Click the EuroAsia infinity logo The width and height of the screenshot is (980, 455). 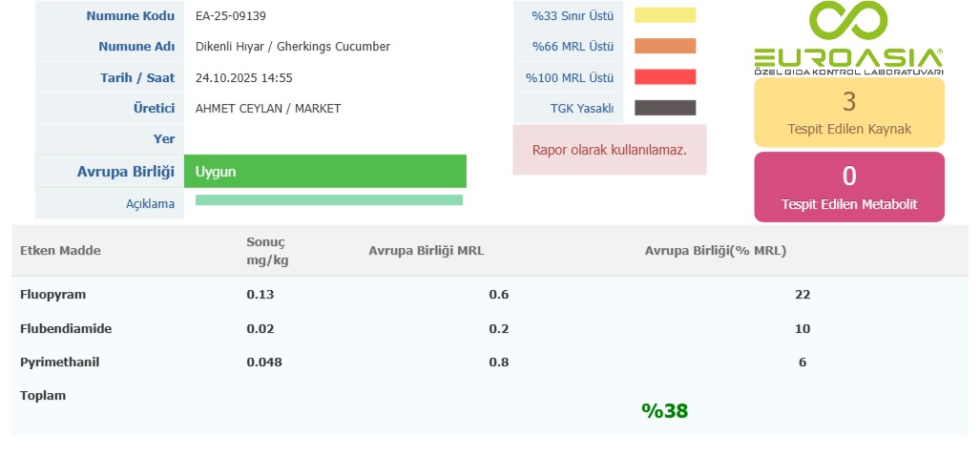point(847,38)
